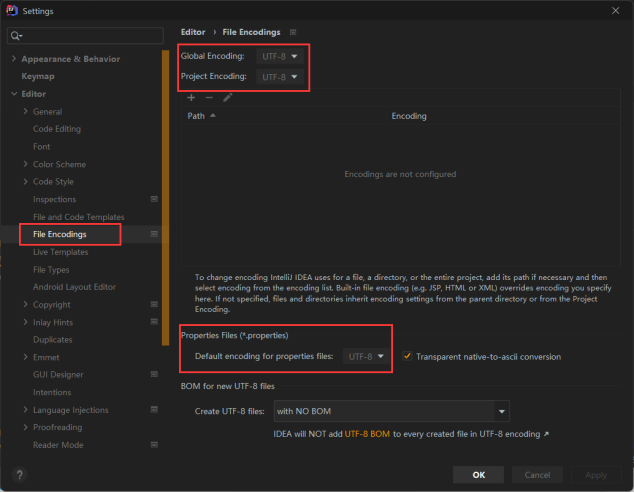The height and width of the screenshot is (493, 634).
Task: Click the Apply button
Action: pyautogui.click(x=596, y=475)
